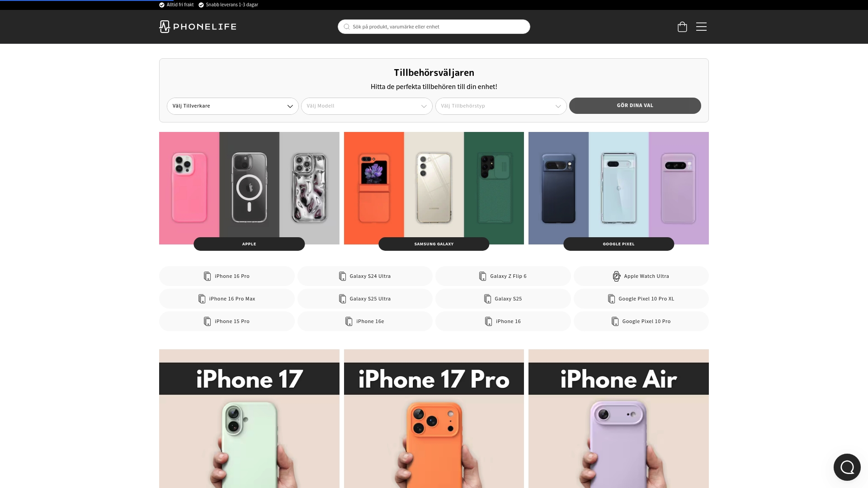This screenshot has width=868, height=488.
Task: Select the Apple category button
Action: (x=249, y=244)
